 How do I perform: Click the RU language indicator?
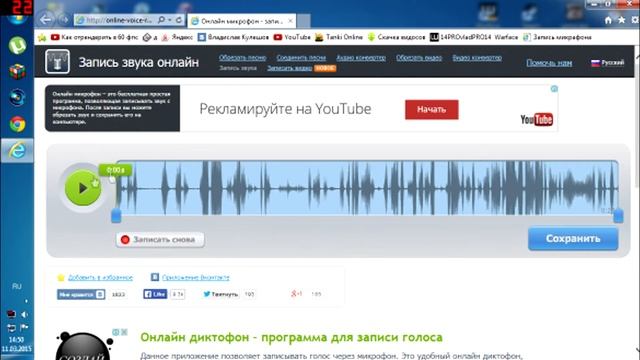coord(17,286)
